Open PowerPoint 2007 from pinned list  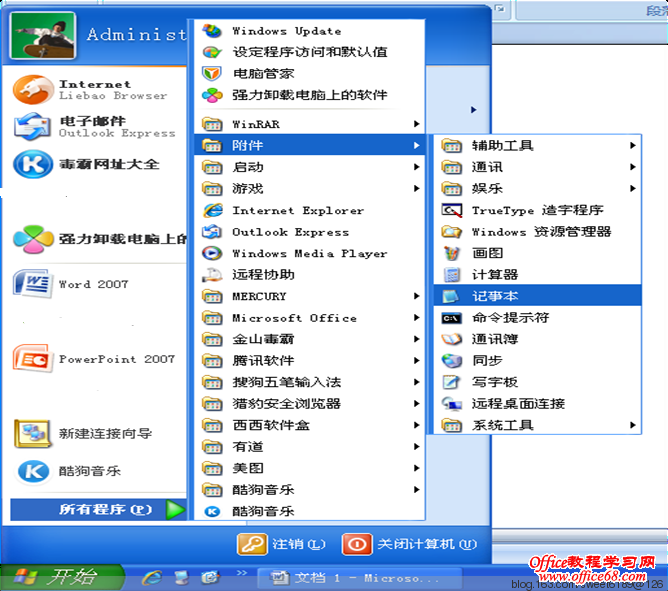click(32, 359)
